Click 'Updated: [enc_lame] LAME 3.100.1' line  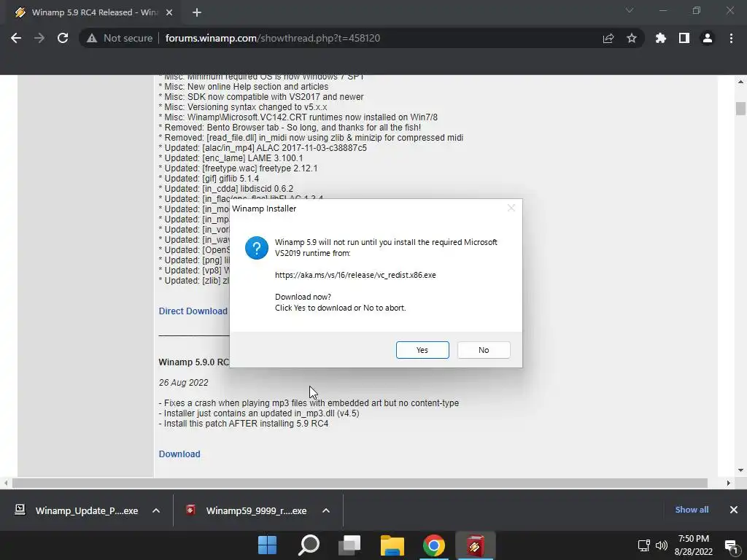click(x=231, y=158)
